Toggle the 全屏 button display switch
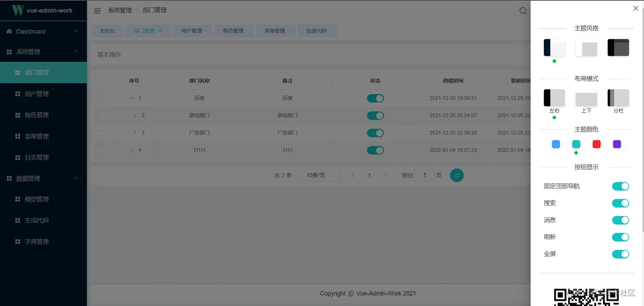644x306 pixels. (621, 254)
